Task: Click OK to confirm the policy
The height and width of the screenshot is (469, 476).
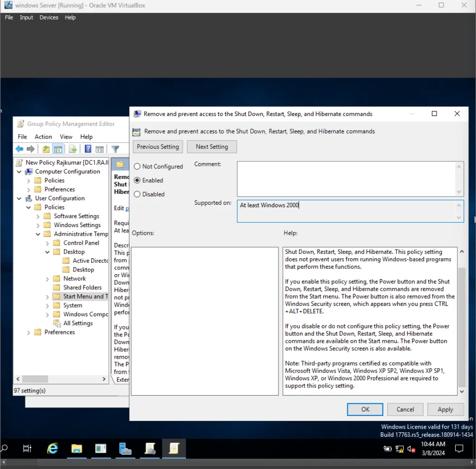Action: point(365,410)
